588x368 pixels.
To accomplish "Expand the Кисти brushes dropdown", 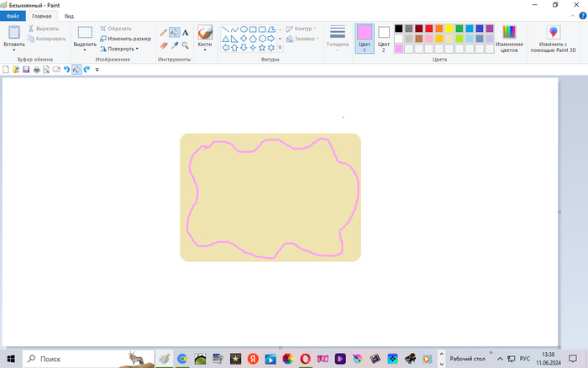I will pyautogui.click(x=204, y=49).
